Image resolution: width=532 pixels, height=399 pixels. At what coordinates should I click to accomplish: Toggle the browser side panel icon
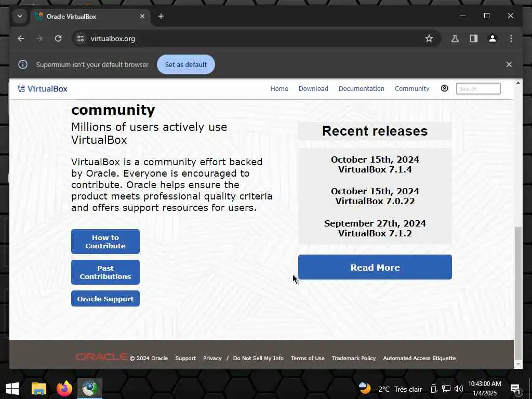474,38
